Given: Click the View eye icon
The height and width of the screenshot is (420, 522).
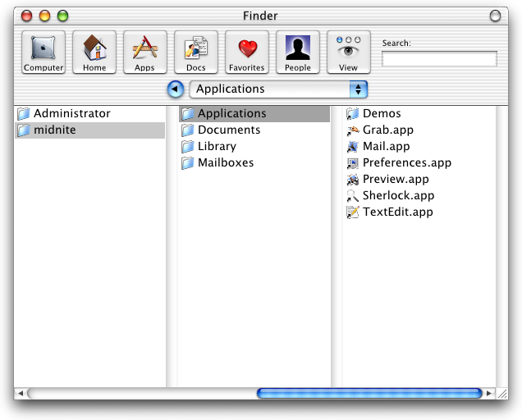Looking at the screenshot, I should (348, 52).
